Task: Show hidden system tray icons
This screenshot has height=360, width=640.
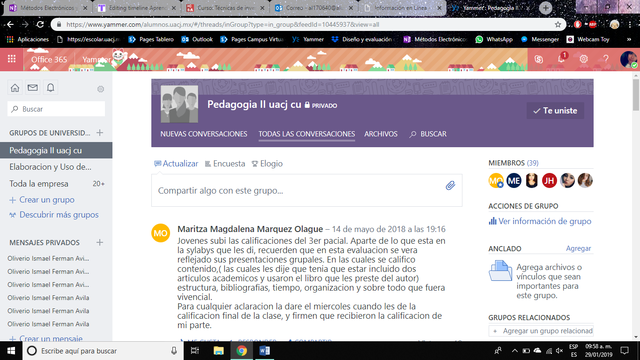Action: pyautogui.click(x=514, y=351)
